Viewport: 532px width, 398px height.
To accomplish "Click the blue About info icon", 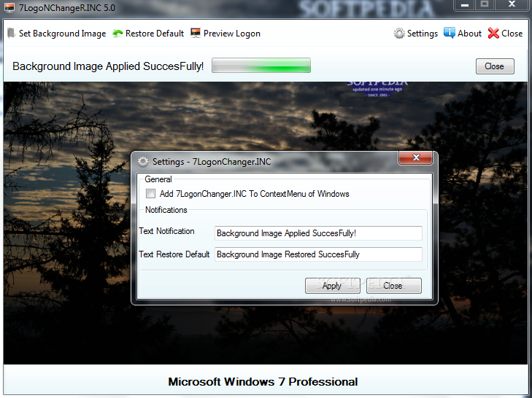I will click(450, 33).
